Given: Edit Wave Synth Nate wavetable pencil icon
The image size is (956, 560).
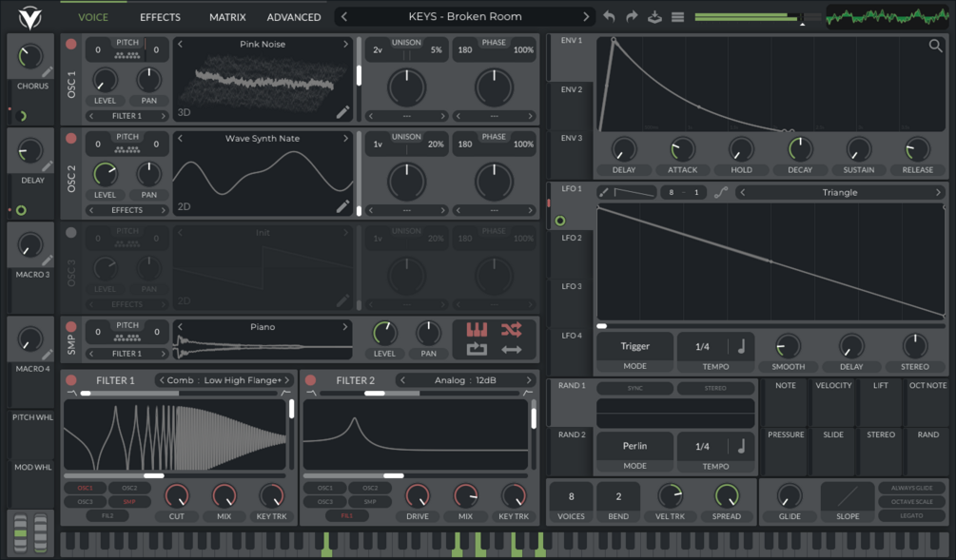Looking at the screenshot, I should tap(342, 206).
